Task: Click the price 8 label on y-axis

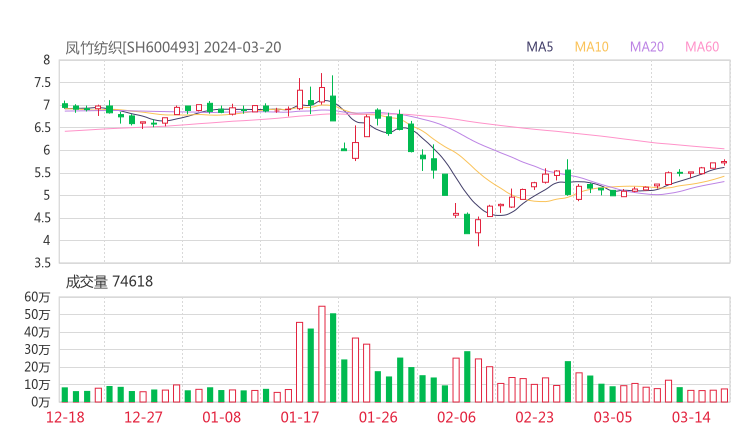Action: [x=46, y=60]
